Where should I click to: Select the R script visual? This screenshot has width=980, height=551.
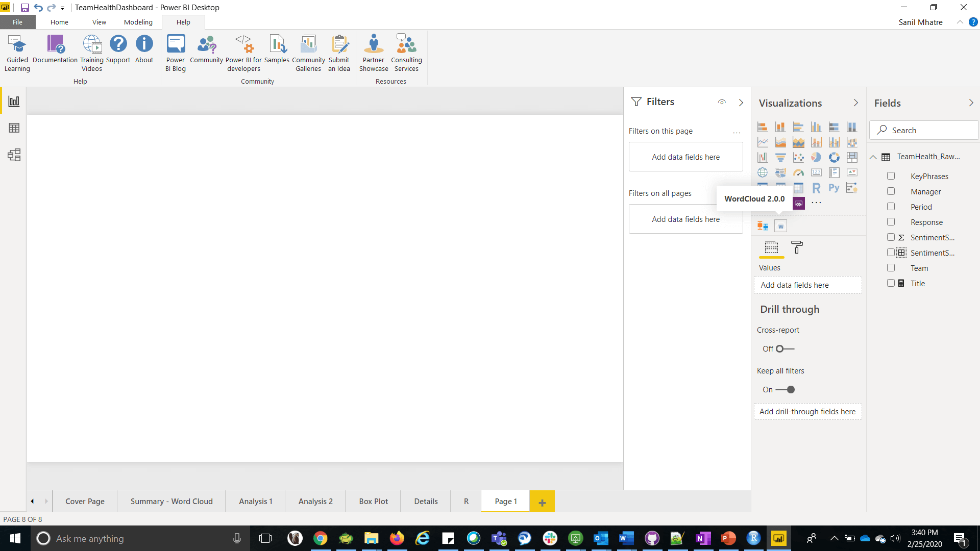coord(816,188)
